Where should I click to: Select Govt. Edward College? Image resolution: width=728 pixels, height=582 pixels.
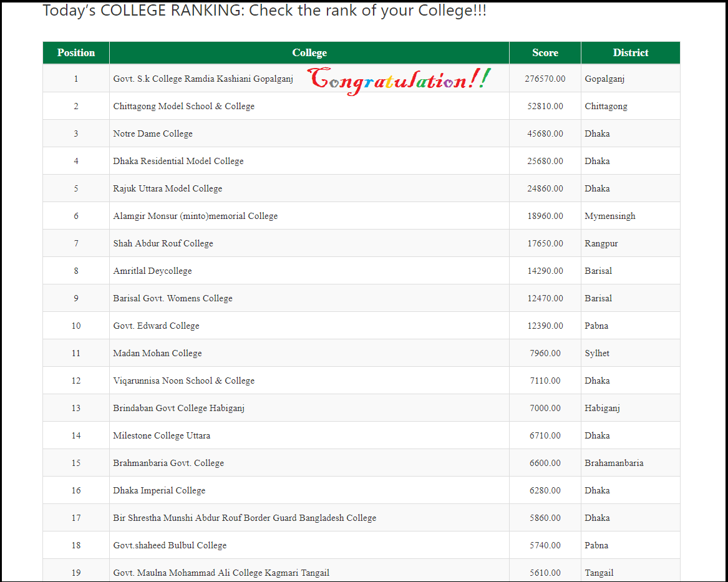point(156,326)
